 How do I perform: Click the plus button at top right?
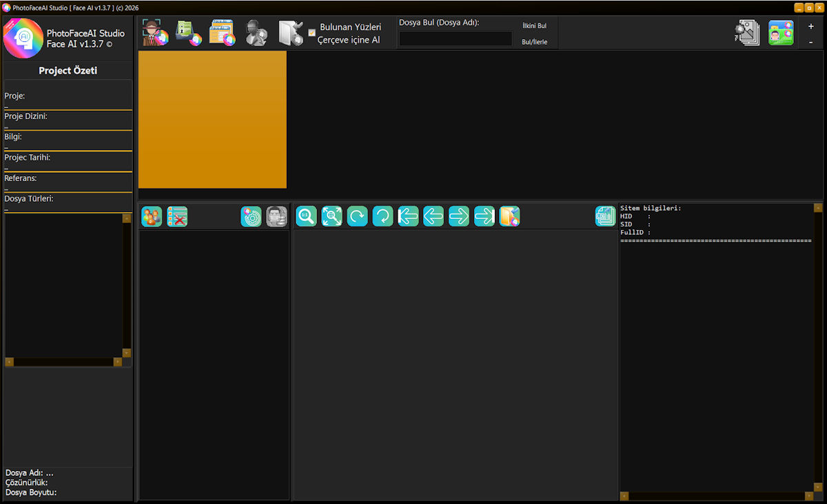810,26
